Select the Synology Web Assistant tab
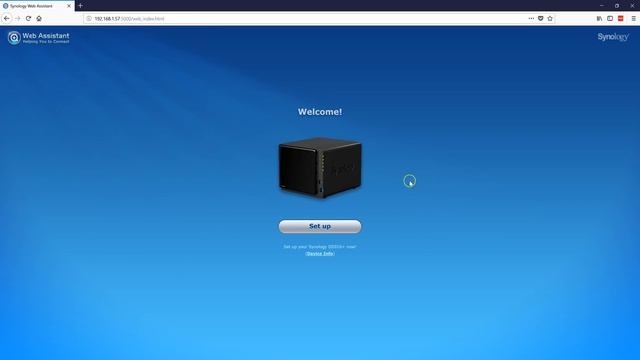 coord(37,6)
